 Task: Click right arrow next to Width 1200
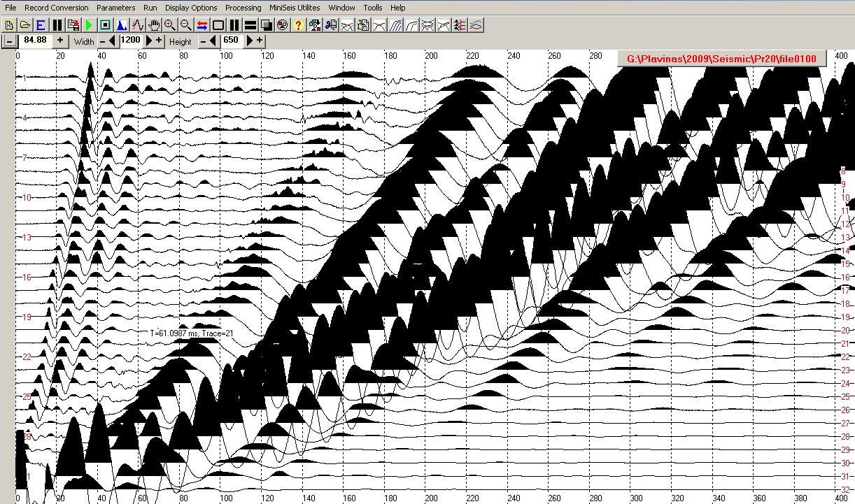(x=148, y=41)
